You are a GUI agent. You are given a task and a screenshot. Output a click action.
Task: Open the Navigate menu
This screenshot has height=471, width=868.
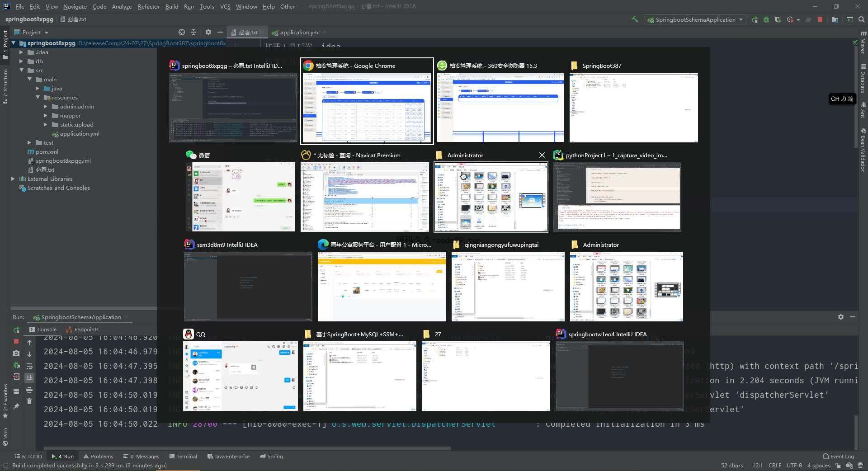click(x=75, y=6)
